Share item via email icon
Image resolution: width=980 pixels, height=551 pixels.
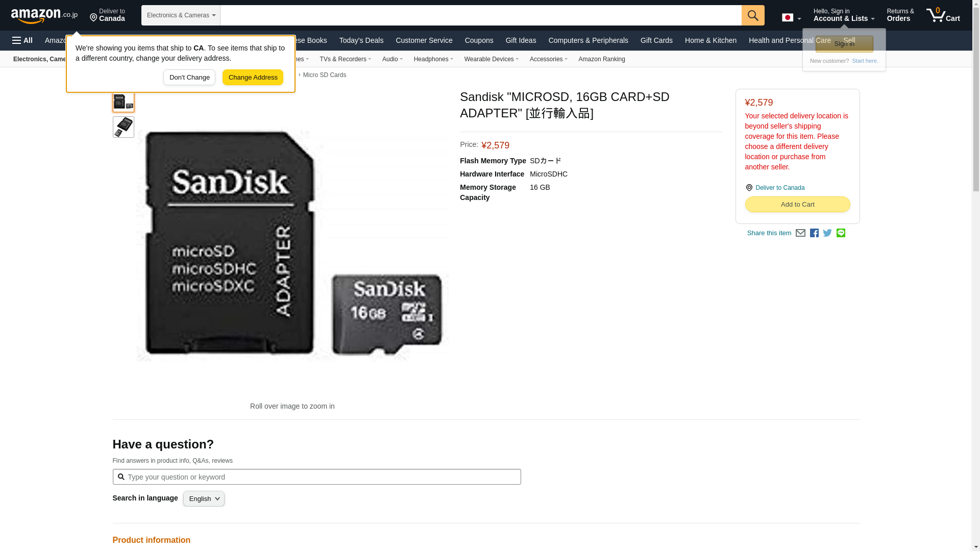[x=800, y=233]
